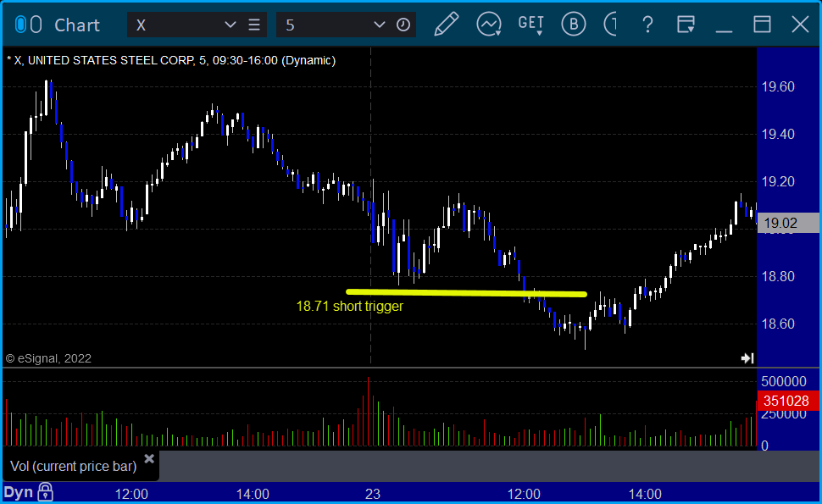This screenshot has width=822, height=504.
Task: Click the GET dropdown button
Action: 531,25
